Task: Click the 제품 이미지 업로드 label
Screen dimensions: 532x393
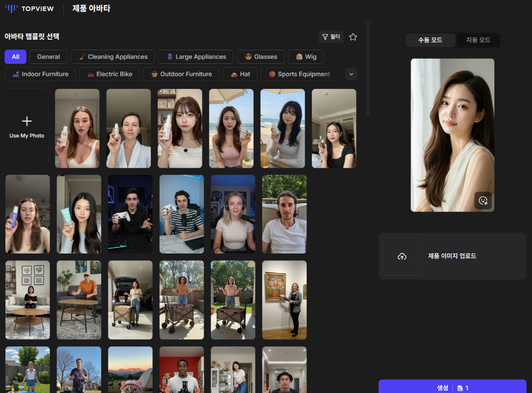Action: coord(452,256)
